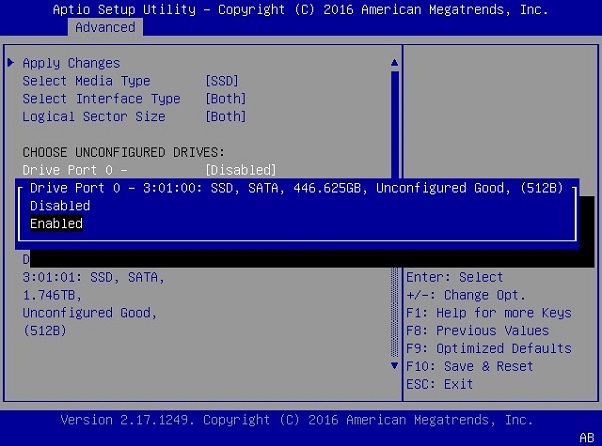Click F9: Optimized Defaults entry
The width and height of the screenshot is (602, 446).
488,349
